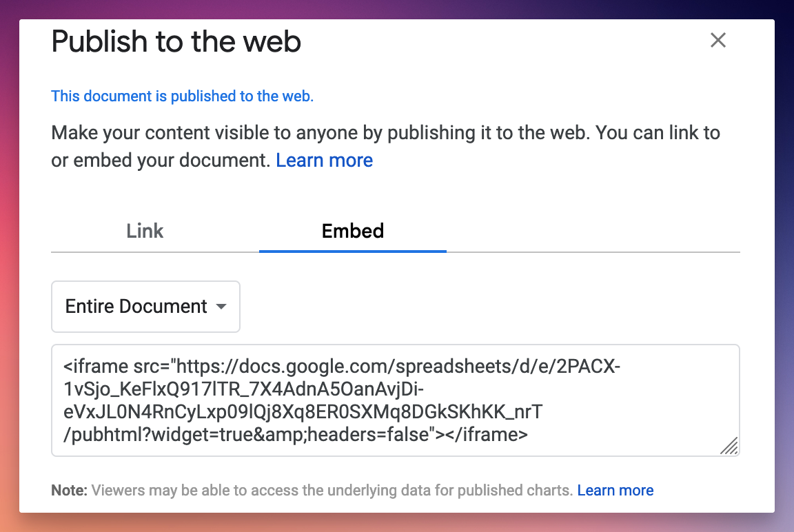
Task: Click the Publish to the web title
Action: [x=176, y=42]
